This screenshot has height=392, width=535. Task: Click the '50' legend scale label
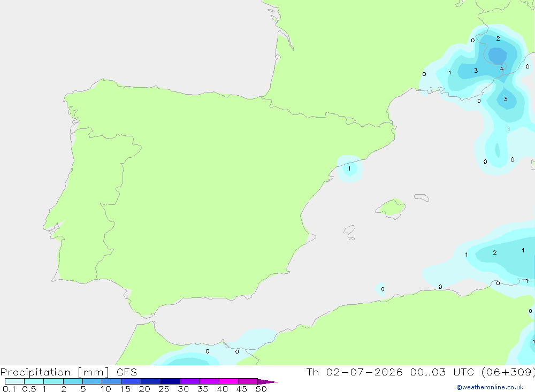coord(261,389)
